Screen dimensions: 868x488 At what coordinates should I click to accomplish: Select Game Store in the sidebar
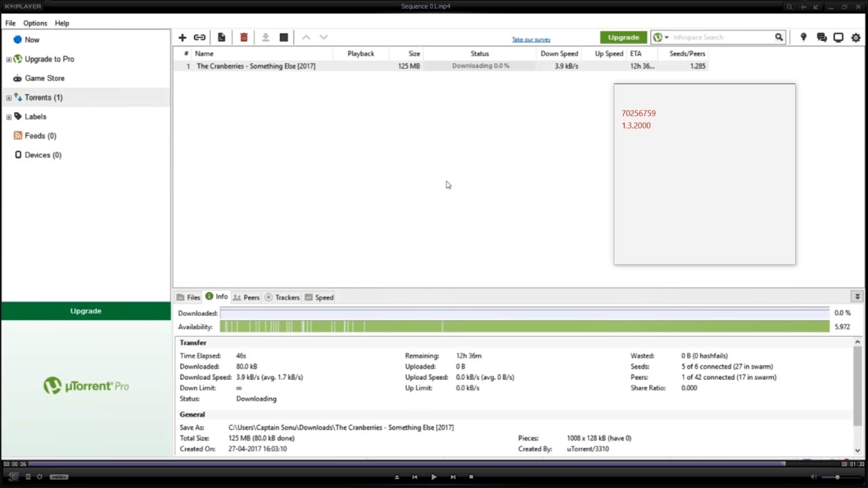click(45, 79)
